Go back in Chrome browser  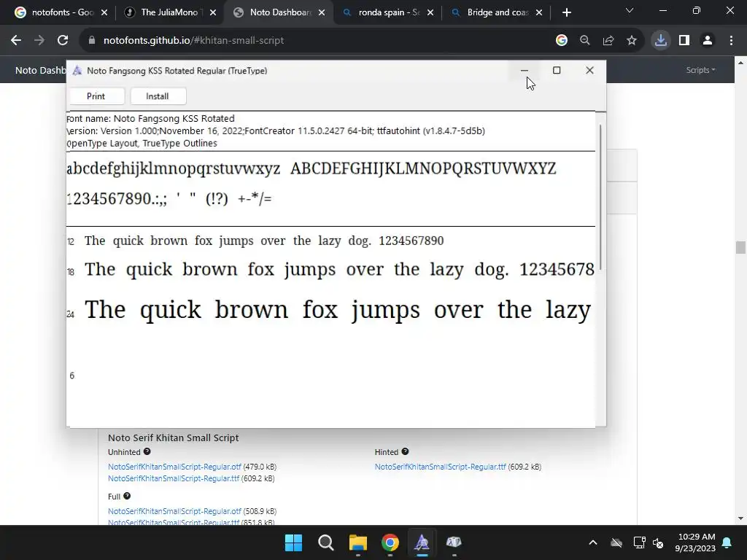coord(16,41)
